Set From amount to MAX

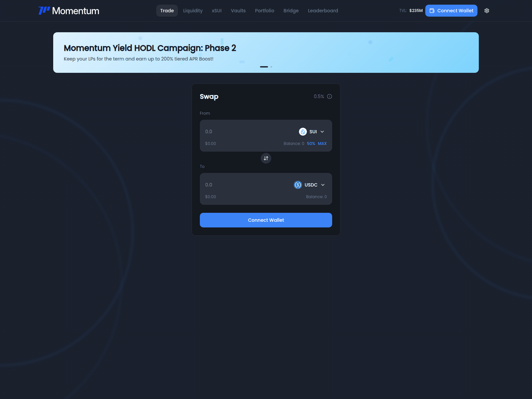pos(322,144)
